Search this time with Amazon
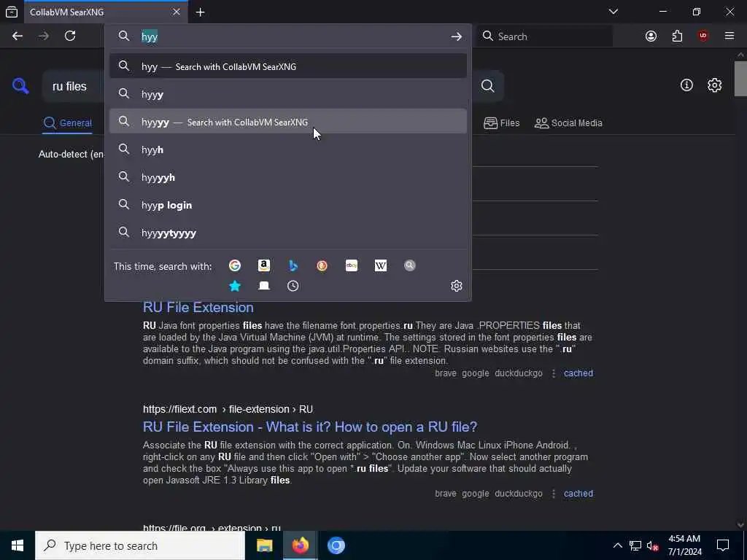Screen dimensions: 747x560 pos(264,265)
